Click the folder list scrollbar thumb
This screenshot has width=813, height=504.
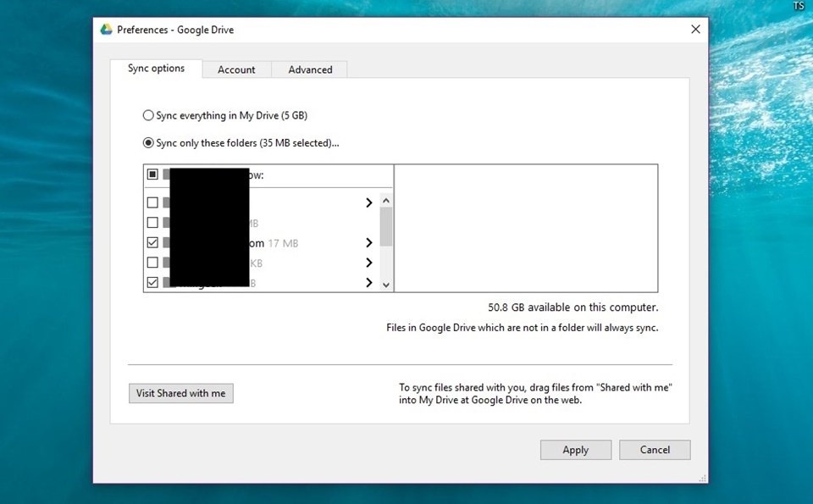pos(386,227)
